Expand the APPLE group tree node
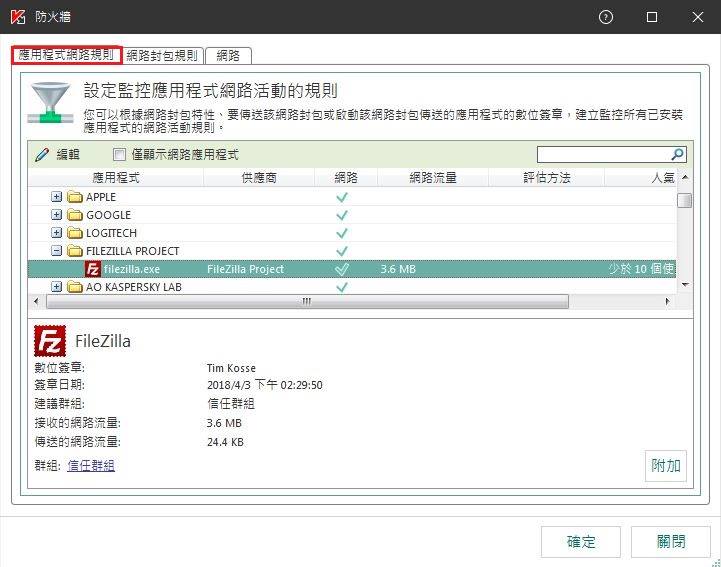Viewport: 721px width, 567px height. click(x=57, y=197)
